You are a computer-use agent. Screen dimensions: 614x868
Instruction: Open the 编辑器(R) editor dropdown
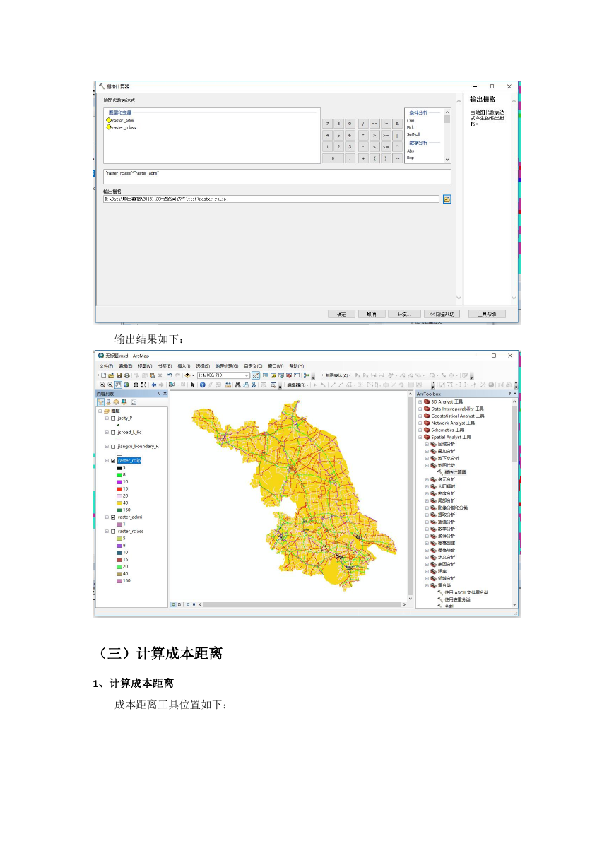pyautogui.click(x=297, y=385)
